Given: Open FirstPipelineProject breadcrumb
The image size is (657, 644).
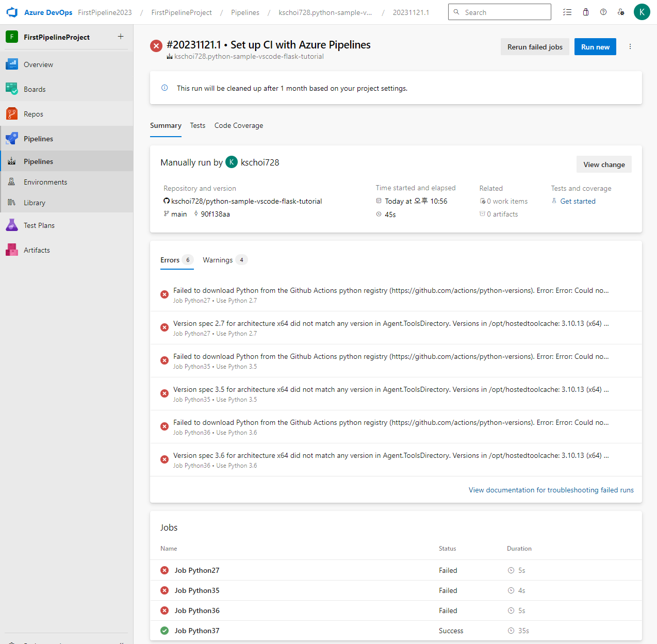Looking at the screenshot, I should click(x=182, y=12).
